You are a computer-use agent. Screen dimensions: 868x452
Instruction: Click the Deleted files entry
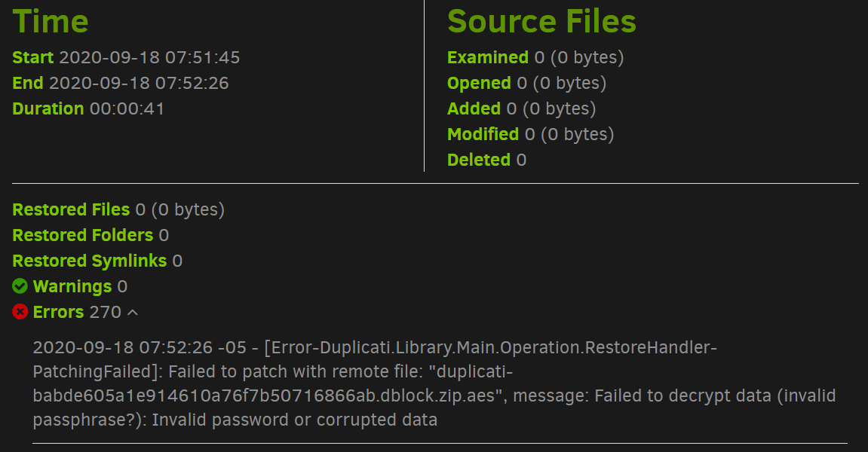tap(486, 160)
